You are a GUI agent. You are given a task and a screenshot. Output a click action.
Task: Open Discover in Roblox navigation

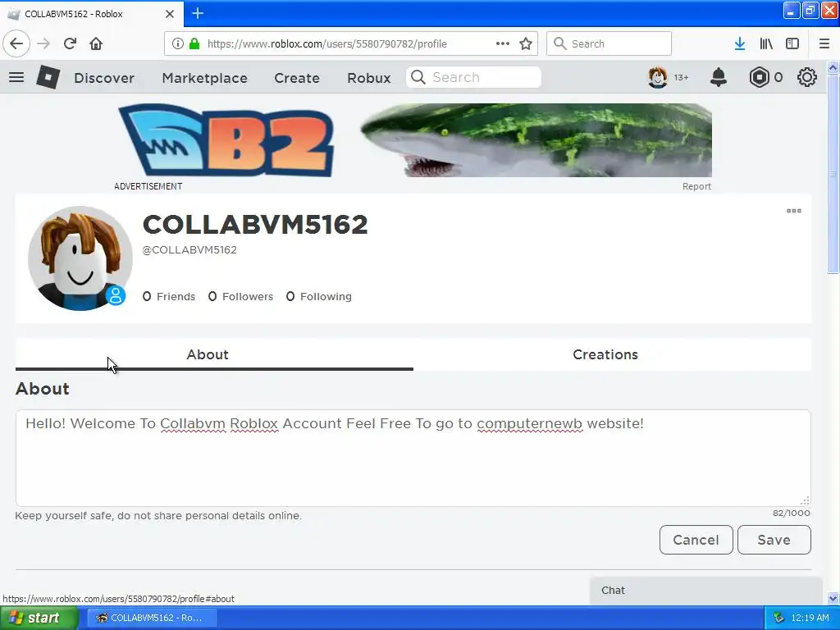[104, 78]
